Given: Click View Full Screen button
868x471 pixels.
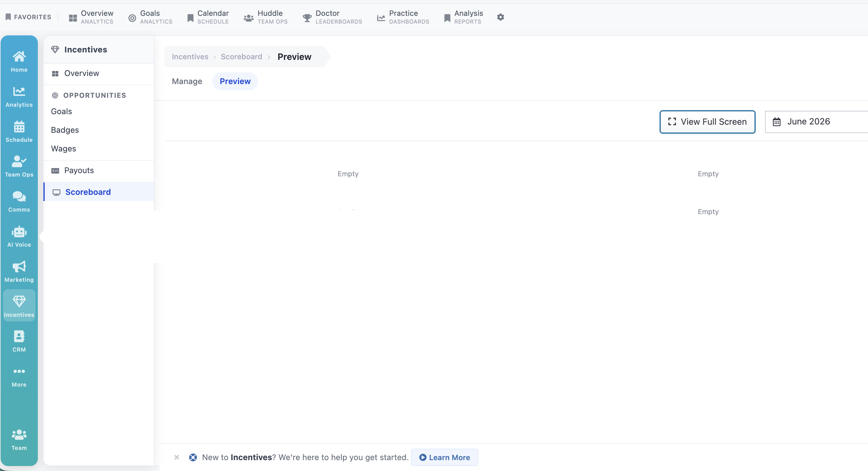Looking at the screenshot, I should point(707,122).
